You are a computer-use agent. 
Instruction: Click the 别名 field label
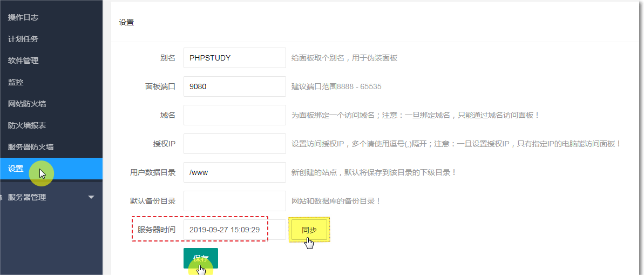(168, 58)
